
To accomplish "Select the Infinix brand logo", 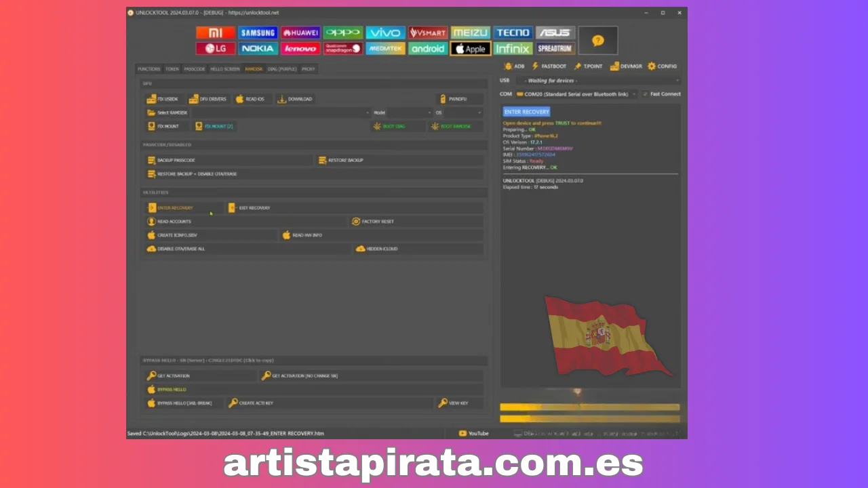I will 513,49.
